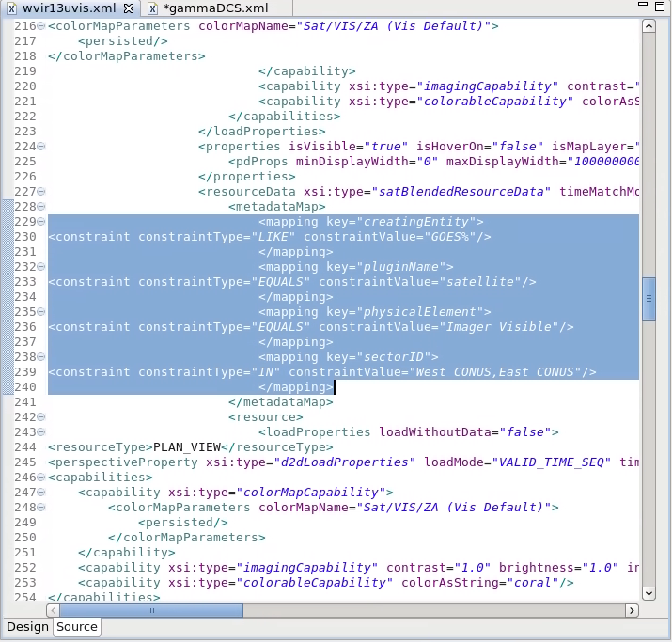The image size is (672, 642).
Task: Click minDisplayWidth "0" value on line 225
Action: tap(428, 161)
